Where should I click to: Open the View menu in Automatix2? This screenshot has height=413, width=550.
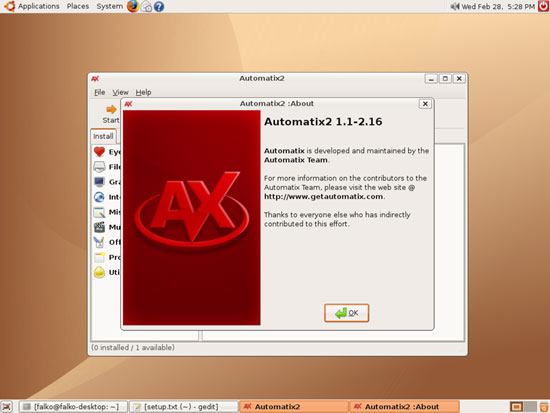click(x=120, y=92)
